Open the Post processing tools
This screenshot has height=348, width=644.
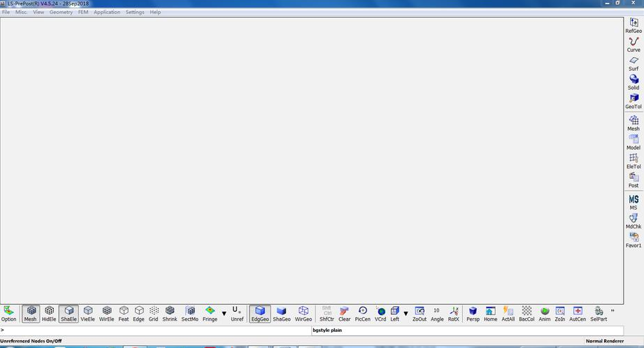[x=634, y=180]
